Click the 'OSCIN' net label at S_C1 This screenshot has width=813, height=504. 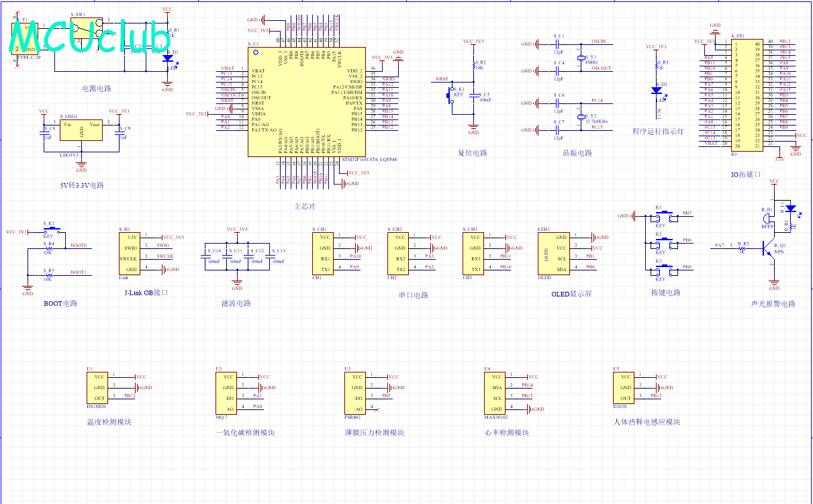pos(599,42)
